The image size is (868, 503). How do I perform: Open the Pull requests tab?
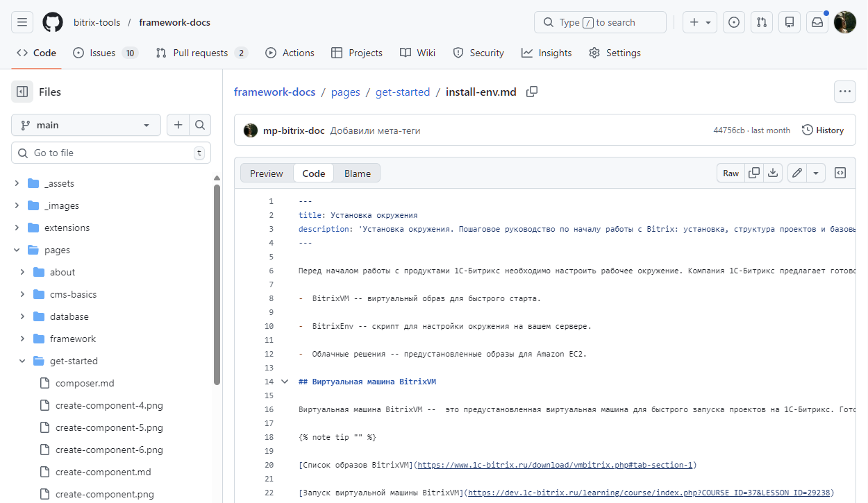pos(201,53)
